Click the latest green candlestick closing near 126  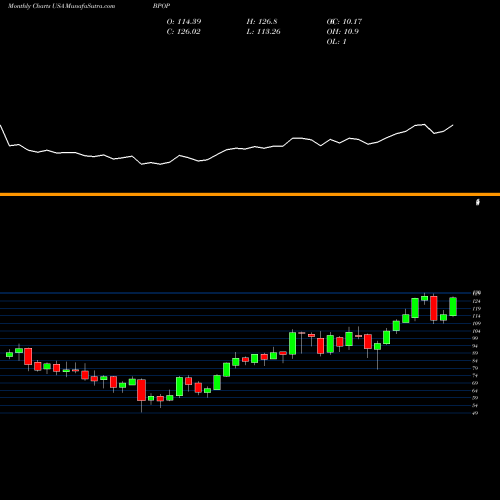(x=453, y=306)
